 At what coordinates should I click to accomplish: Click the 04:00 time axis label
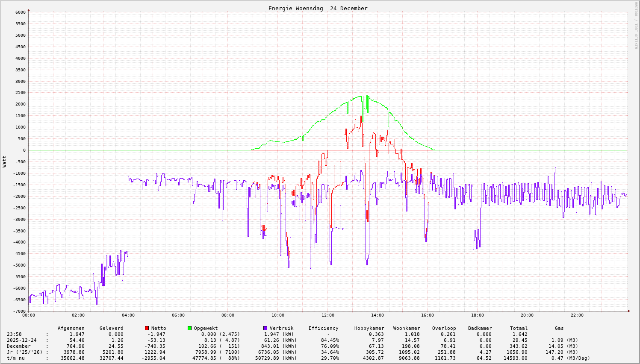[128, 315]
